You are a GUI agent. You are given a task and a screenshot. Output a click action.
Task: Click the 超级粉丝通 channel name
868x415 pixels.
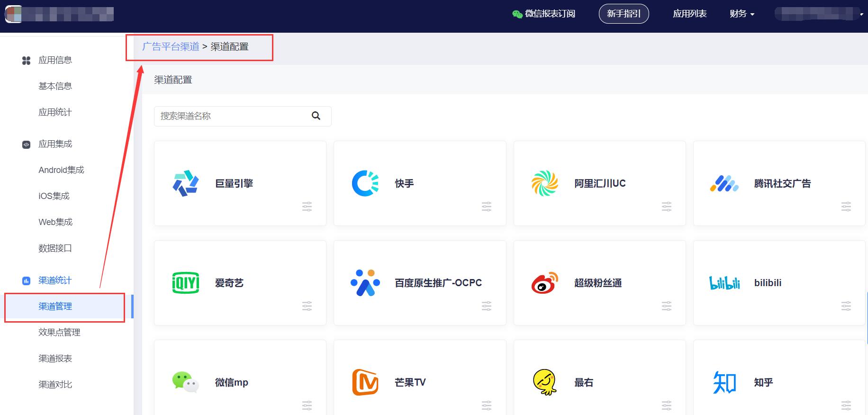click(x=598, y=283)
